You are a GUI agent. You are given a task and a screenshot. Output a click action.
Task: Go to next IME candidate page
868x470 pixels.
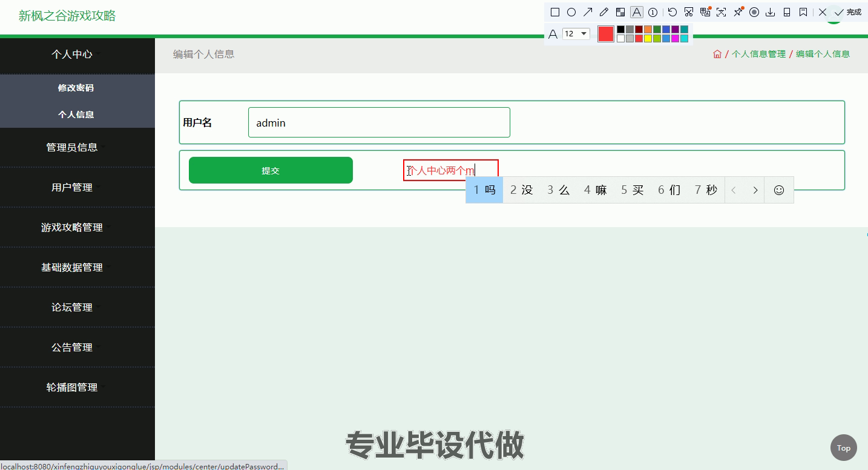click(x=755, y=190)
